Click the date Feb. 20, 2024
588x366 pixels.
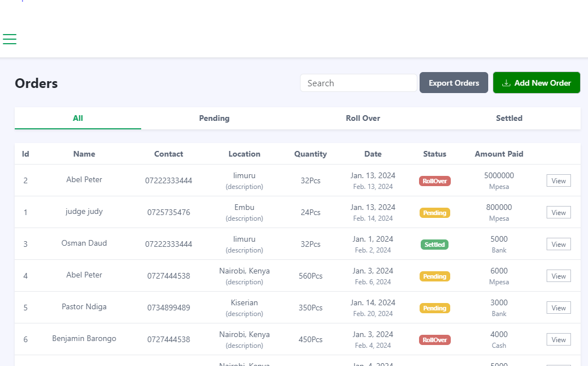point(373,314)
